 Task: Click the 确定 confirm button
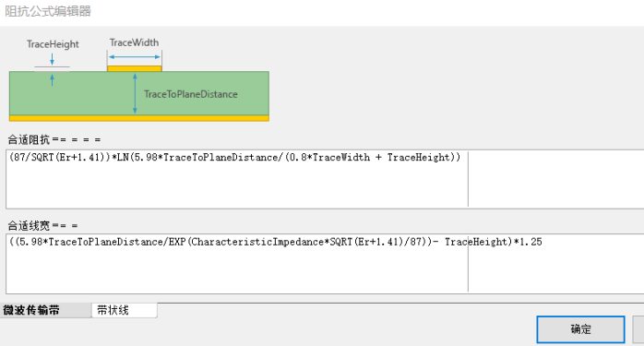coord(580,329)
